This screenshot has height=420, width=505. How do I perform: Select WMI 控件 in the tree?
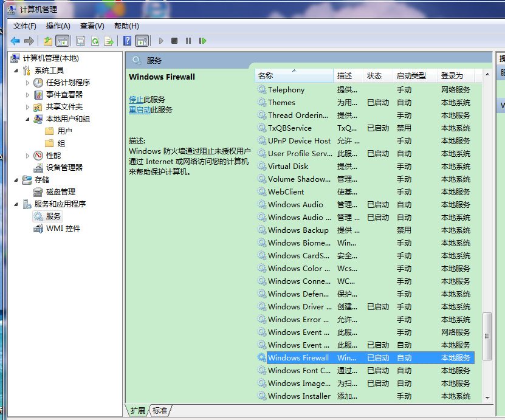(63, 229)
